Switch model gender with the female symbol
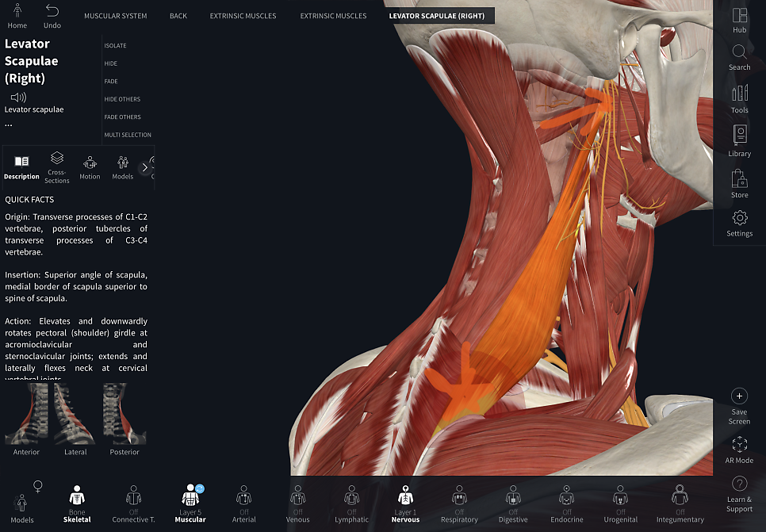 click(37, 486)
